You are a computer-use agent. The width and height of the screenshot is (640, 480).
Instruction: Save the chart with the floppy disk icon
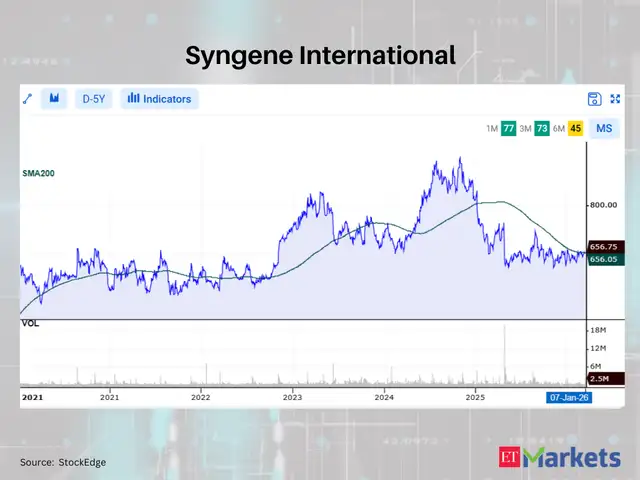(x=594, y=98)
